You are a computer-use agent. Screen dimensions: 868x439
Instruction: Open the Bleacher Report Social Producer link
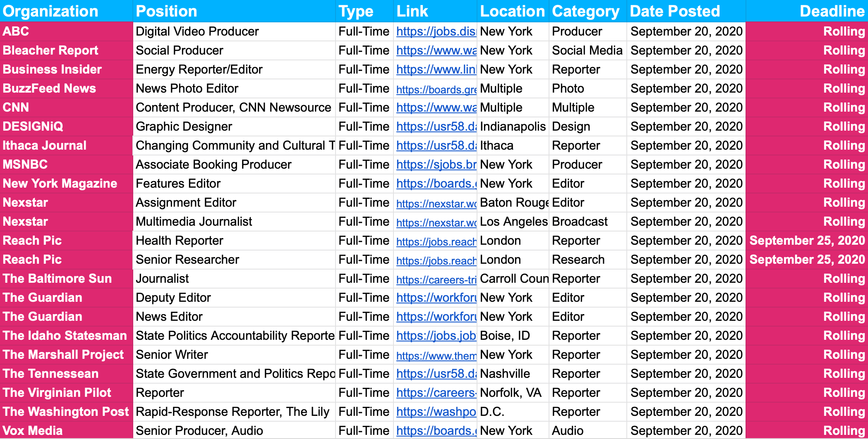(x=436, y=50)
